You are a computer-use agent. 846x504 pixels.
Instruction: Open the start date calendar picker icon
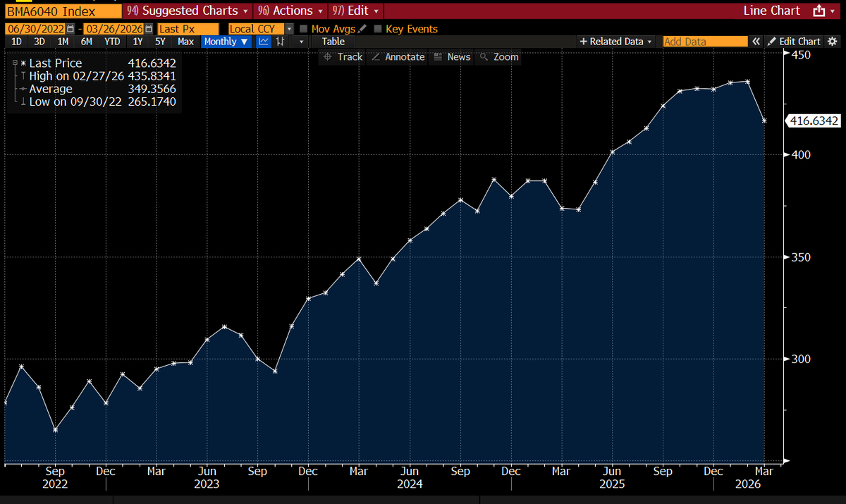click(70, 29)
